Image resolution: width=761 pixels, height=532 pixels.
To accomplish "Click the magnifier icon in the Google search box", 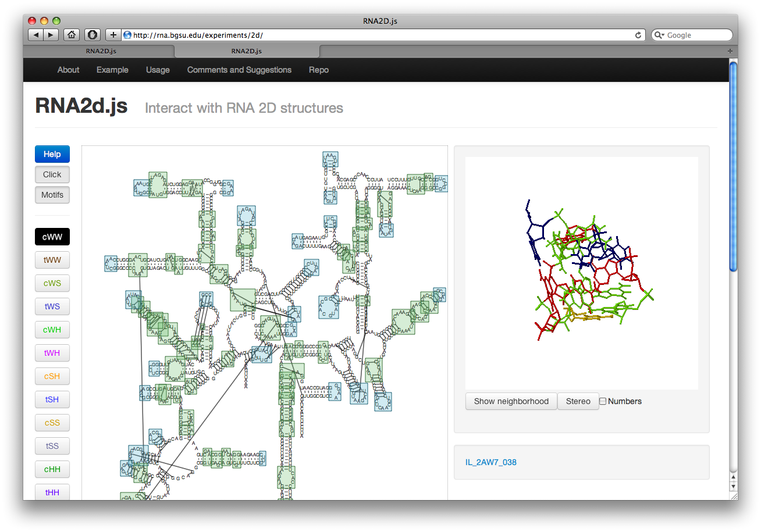I will (659, 35).
